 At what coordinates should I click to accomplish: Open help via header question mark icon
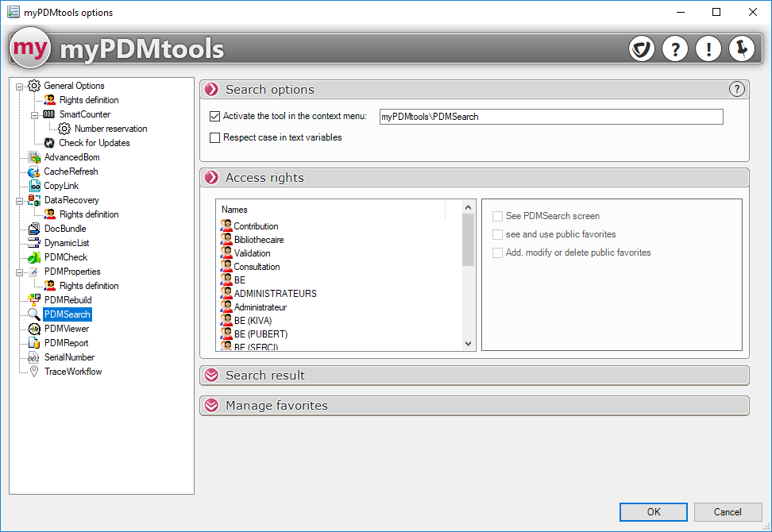[x=675, y=49]
